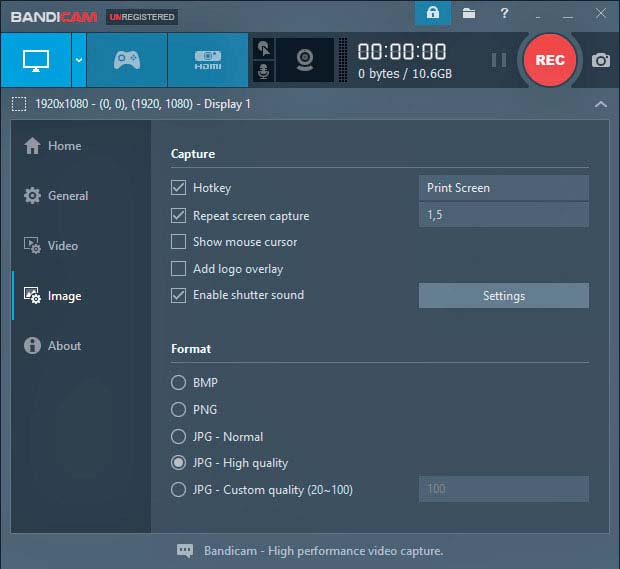Click the pause recording button

tap(499, 60)
